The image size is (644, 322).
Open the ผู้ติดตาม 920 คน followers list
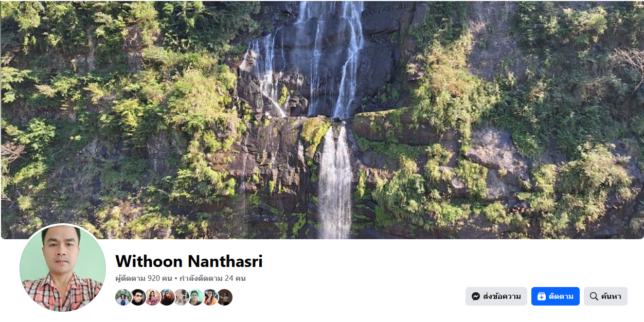[x=144, y=278]
